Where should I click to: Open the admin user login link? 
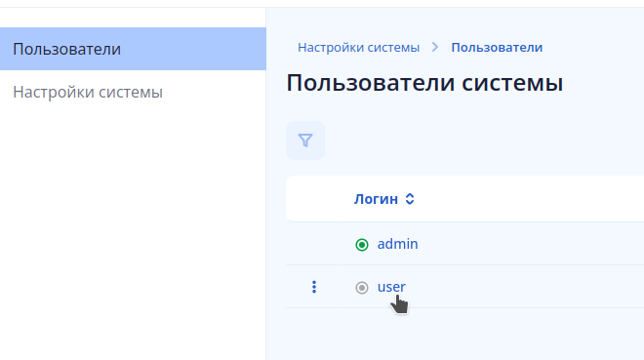pyautogui.click(x=397, y=244)
